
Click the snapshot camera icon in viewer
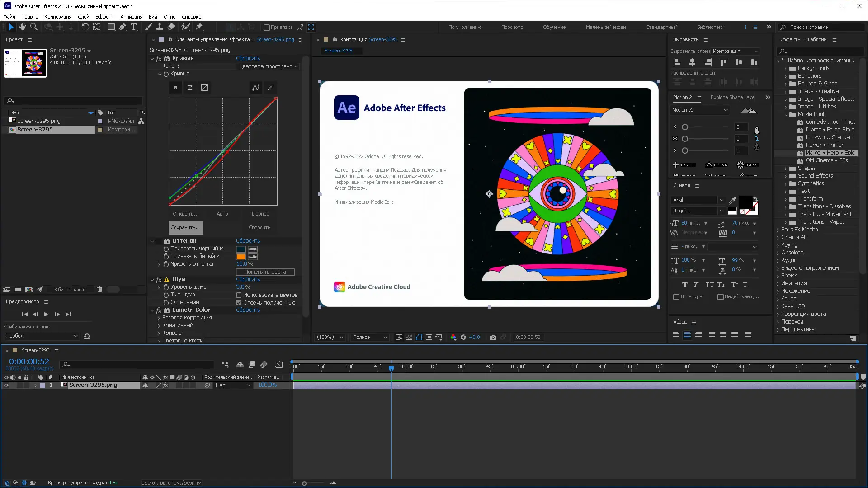pyautogui.click(x=493, y=337)
